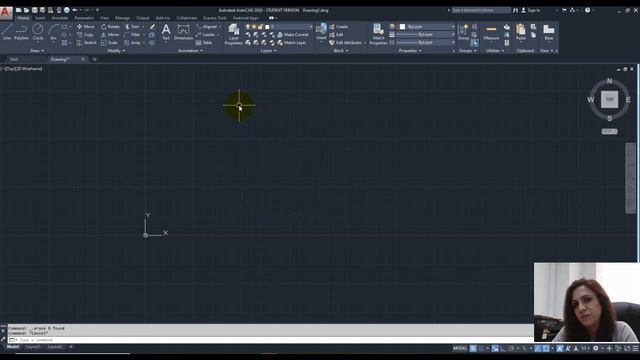Toggle Polar tracking in status bar
This screenshot has width=640, height=360.
511,348
